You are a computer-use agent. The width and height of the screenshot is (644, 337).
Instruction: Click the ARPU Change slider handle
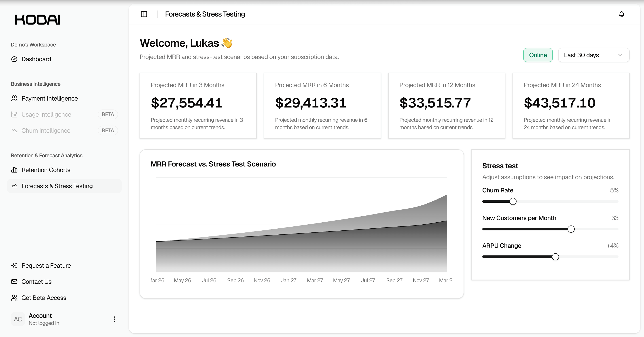pyautogui.click(x=555, y=257)
